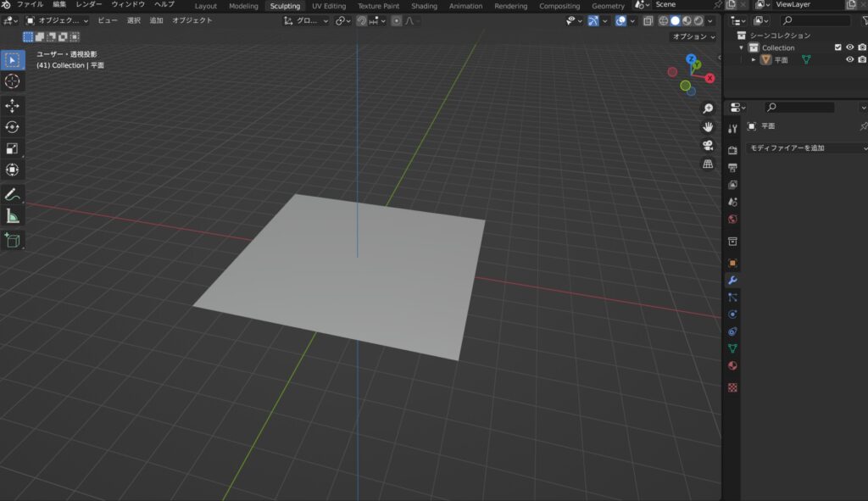Select the Add Cube tool
Screen dimensions: 868x501
(x=13, y=241)
